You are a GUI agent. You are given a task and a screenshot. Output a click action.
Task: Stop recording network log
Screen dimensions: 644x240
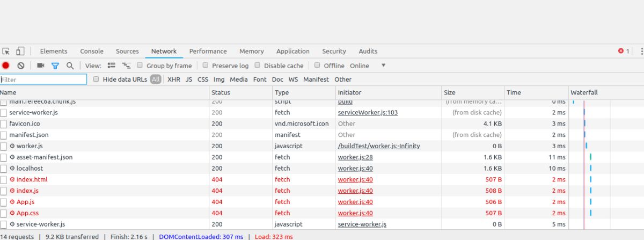click(6, 66)
